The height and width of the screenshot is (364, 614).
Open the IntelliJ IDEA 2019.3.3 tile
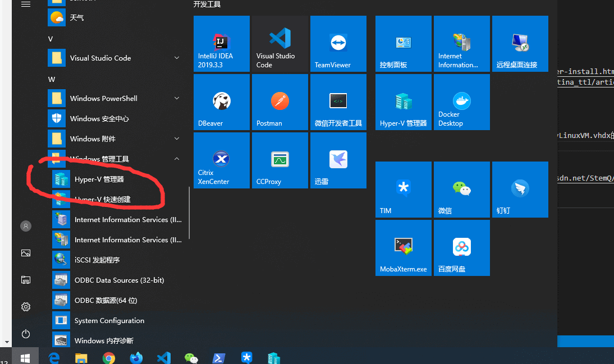[x=221, y=44]
